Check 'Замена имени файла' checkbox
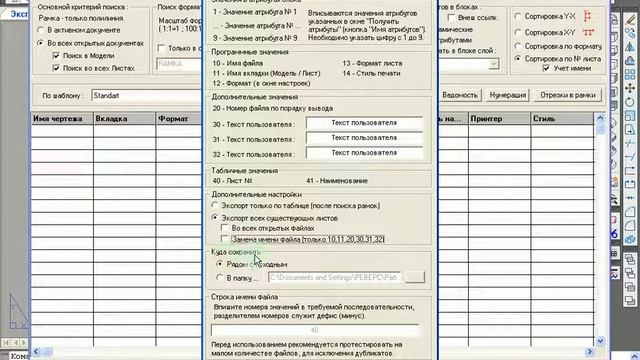 coord(224,239)
